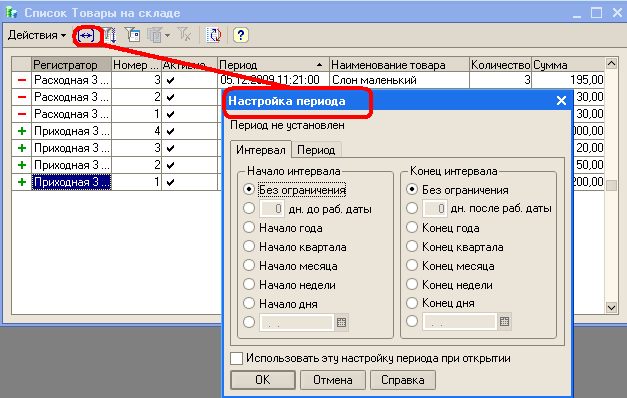Select custom start date radio button
Viewport: 627px width, 398px height.
click(x=249, y=322)
